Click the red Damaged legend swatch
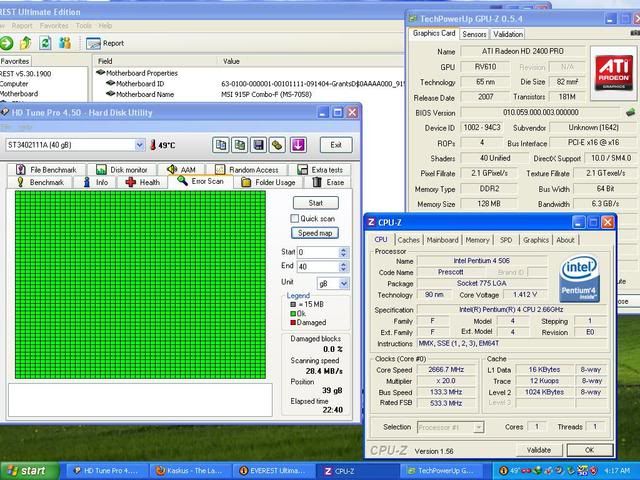Viewport: 640px width, 480px height. click(293, 322)
